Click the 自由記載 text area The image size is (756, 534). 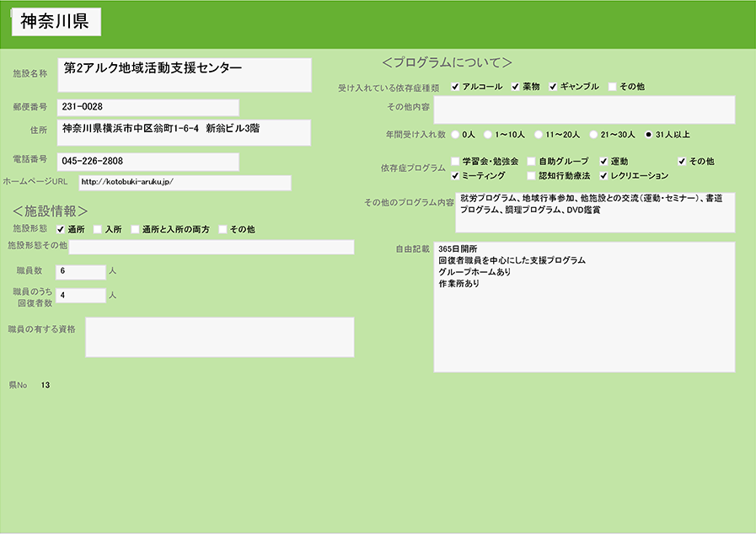point(583,307)
